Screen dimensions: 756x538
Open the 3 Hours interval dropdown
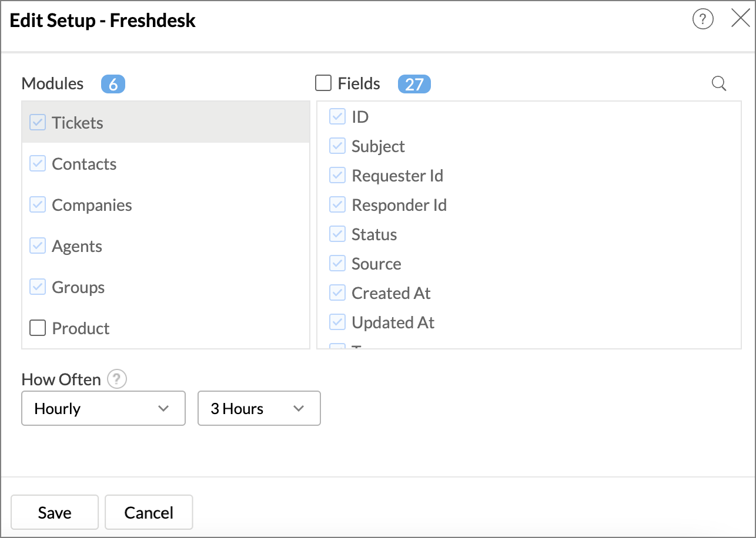pyautogui.click(x=259, y=408)
